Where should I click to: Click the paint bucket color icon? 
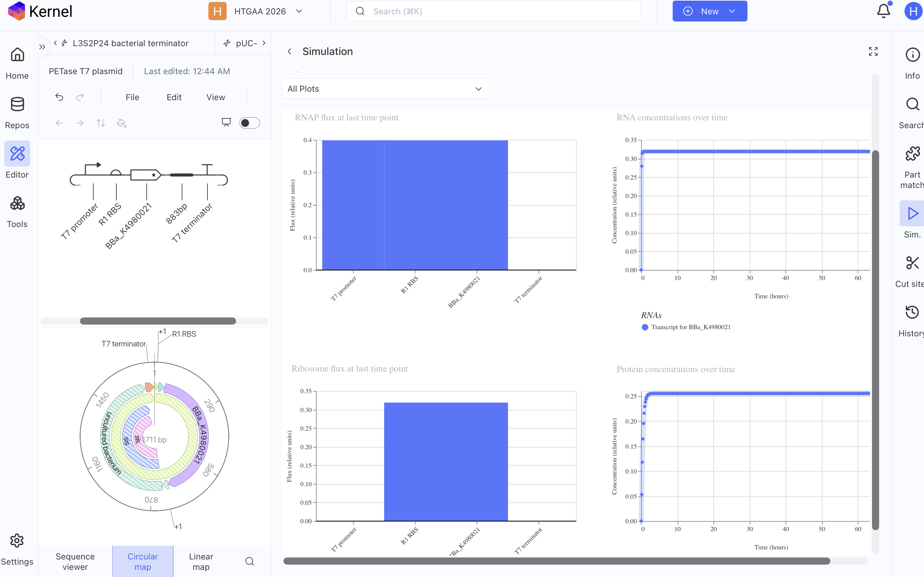coord(121,123)
